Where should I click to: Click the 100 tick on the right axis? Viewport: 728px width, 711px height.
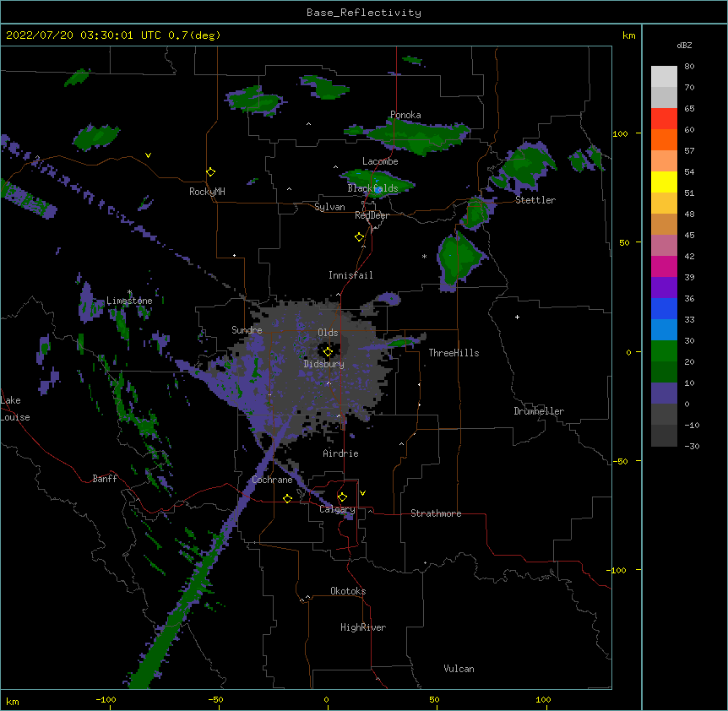point(620,133)
